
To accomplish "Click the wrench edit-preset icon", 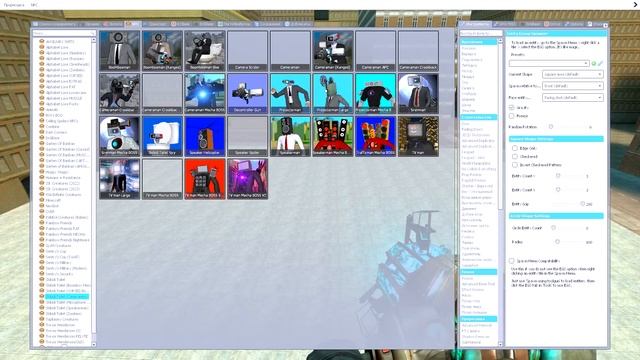I will tap(600, 63).
